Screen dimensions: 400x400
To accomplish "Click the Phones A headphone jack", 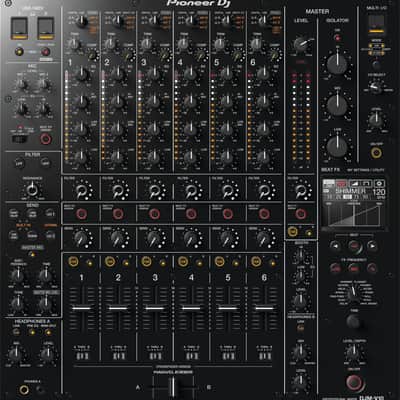I will (x=24, y=389).
